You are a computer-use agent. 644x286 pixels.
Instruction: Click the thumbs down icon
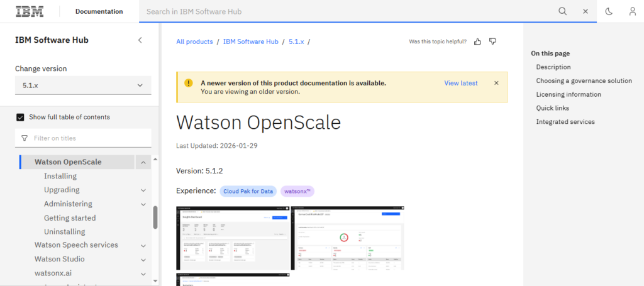pyautogui.click(x=493, y=41)
